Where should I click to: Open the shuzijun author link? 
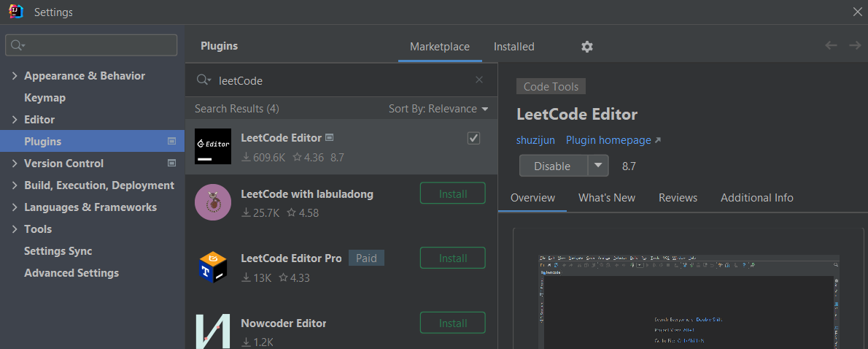(x=535, y=140)
